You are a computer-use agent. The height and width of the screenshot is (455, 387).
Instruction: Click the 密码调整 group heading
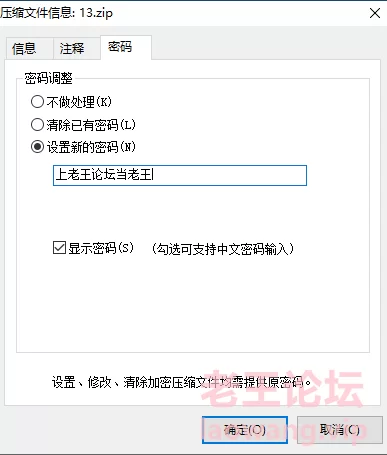pyautogui.click(x=48, y=78)
